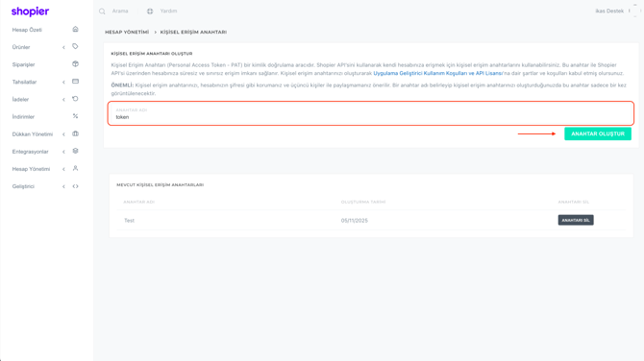The image size is (644, 361).
Task: Click the Kişisel Erişim Anahtarı breadcrumb
Action: point(193,32)
